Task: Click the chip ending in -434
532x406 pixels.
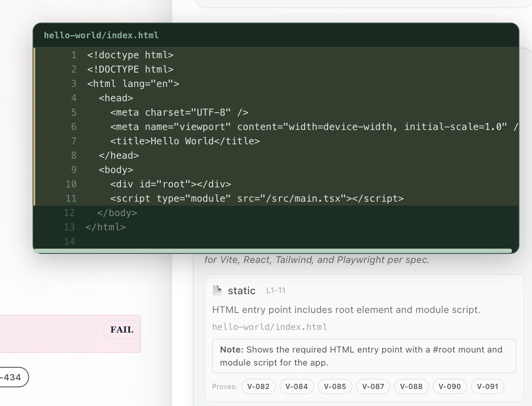Action: (12, 377)
